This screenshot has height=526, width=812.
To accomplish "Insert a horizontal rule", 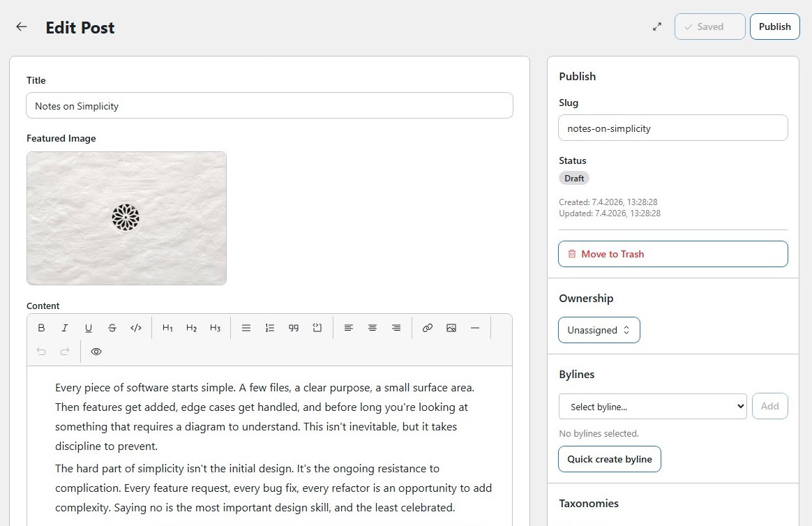I will click(x=475, y=328).
